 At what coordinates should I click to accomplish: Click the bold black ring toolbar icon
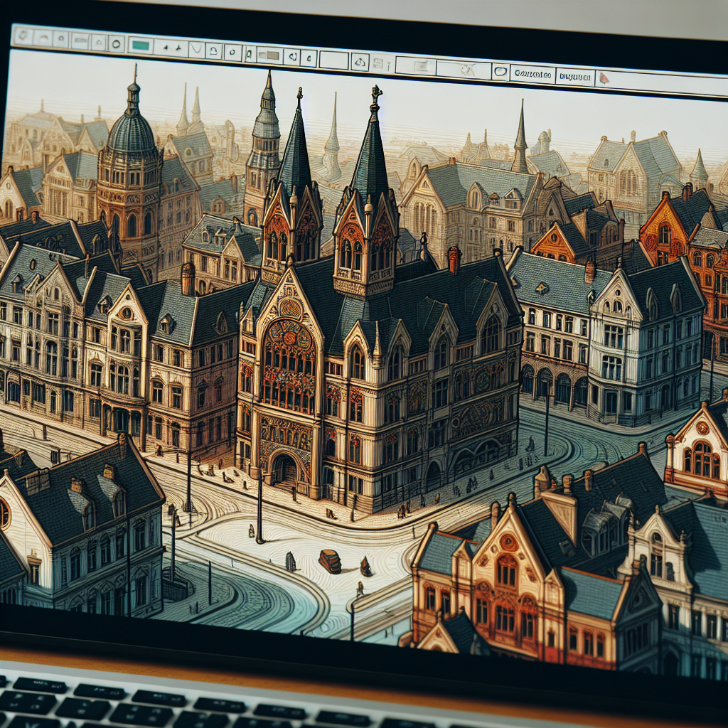(x=116, y=43)
